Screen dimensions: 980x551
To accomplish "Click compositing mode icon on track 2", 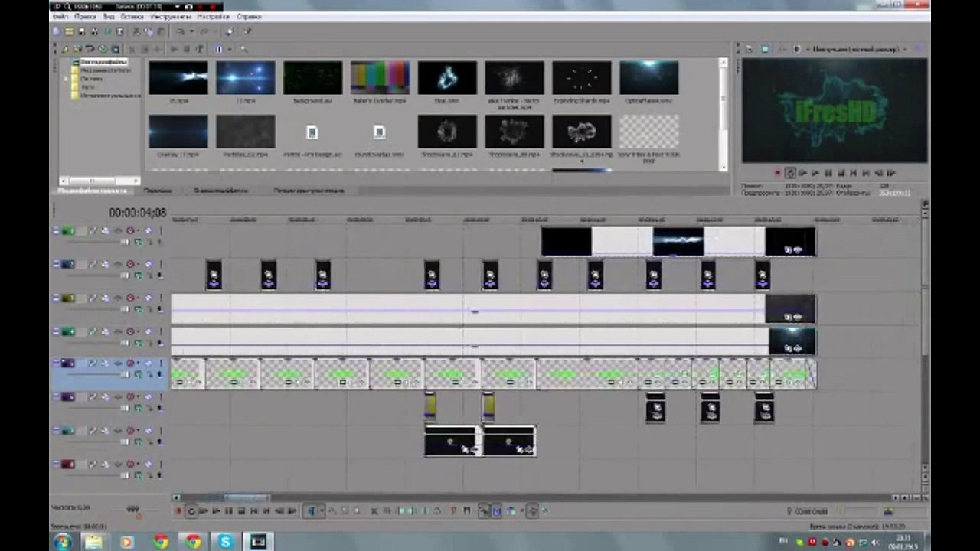I will (x=139, y=275).
